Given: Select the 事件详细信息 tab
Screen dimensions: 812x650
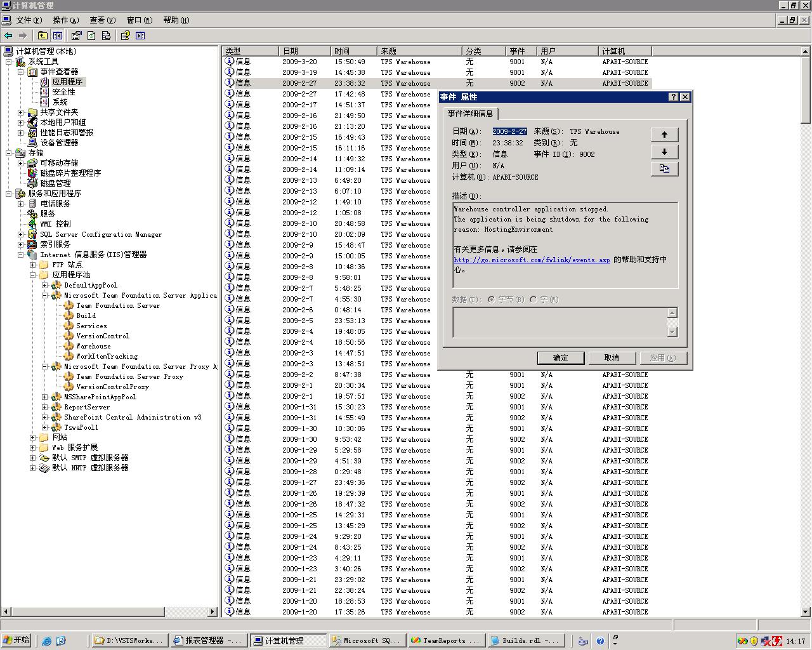Looking at the screenshot, I should (470, 114).
